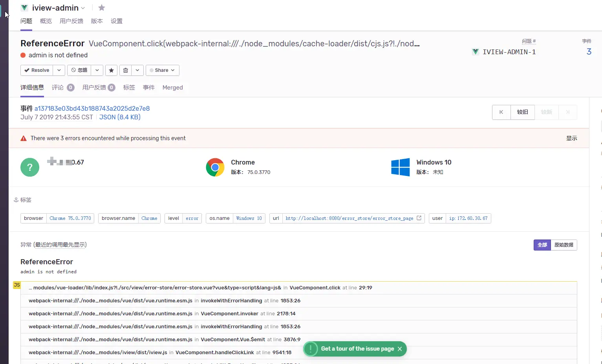Click the 'There were 3 errors encountered' message
The image size is (602, 364).
pyautogui.click(x=108, y=138)
